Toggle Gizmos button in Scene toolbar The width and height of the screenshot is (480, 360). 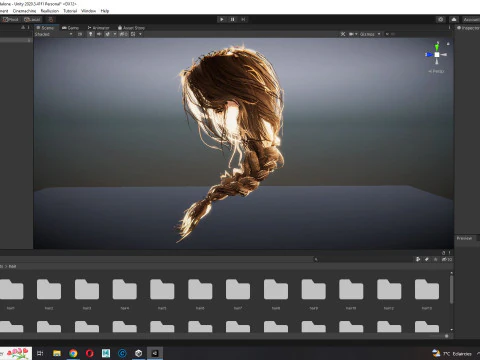[367, 34]
